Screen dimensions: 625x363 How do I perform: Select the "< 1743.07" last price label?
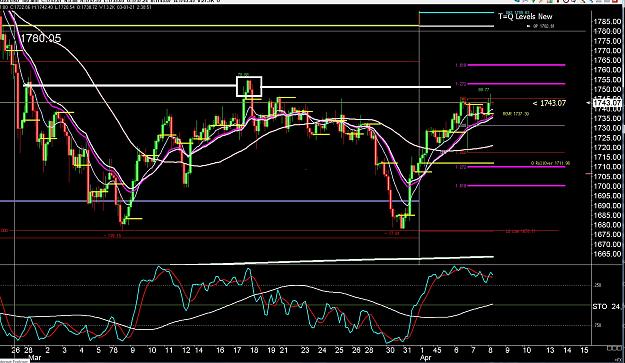click(x=549, y=104)
